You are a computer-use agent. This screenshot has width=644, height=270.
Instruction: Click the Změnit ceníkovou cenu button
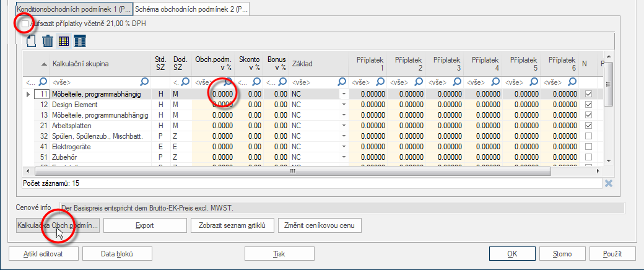pos(320,225)
